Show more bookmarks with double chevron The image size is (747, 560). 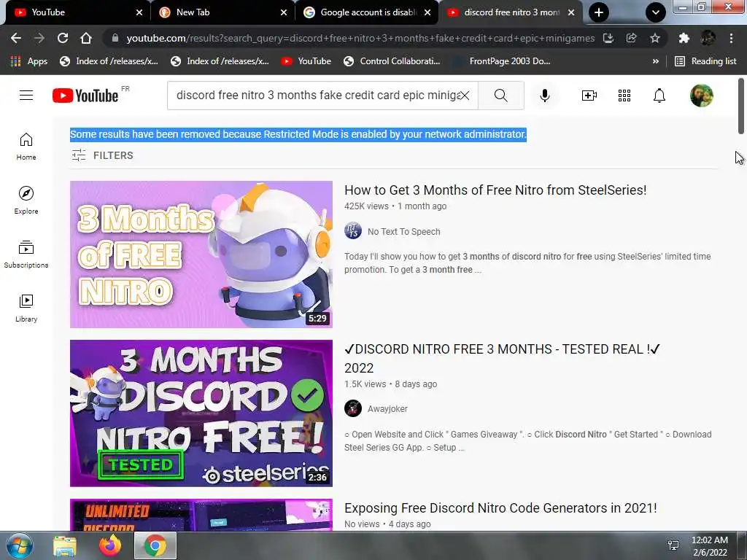click(x=656, y=61)
